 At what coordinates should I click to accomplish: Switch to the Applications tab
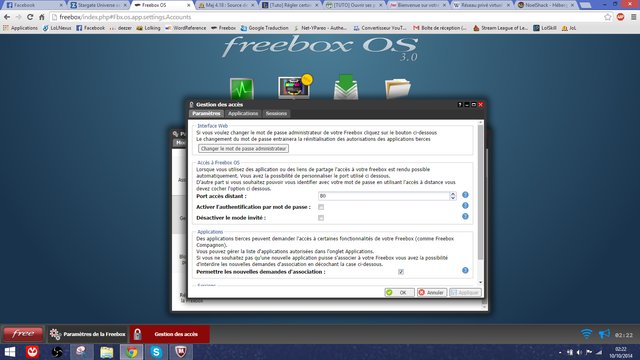pos(243,113)
